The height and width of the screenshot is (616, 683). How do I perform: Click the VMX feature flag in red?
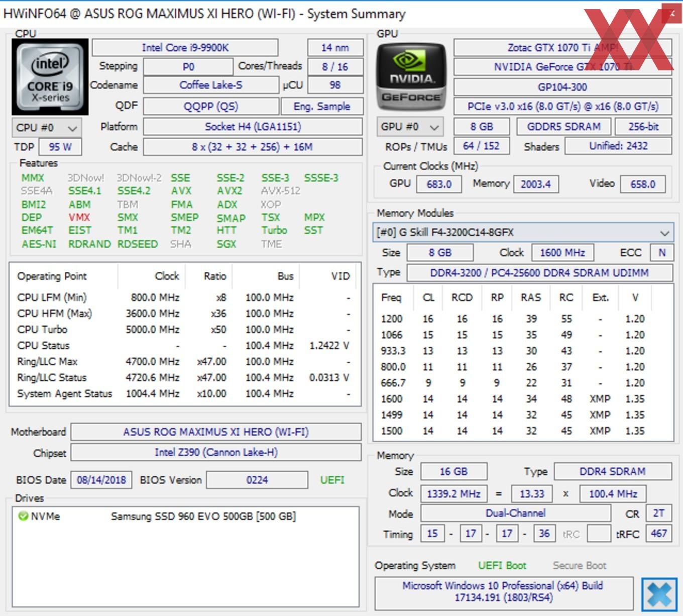pos(79,218)
